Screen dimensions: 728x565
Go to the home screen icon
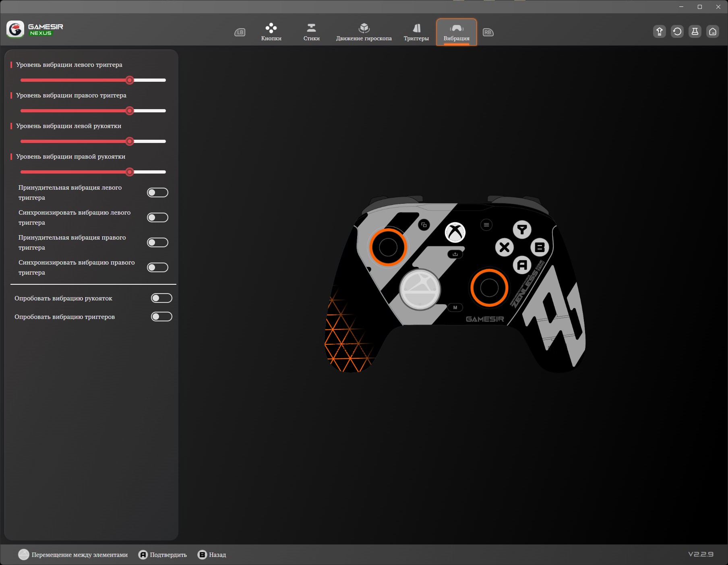[713, 31]
